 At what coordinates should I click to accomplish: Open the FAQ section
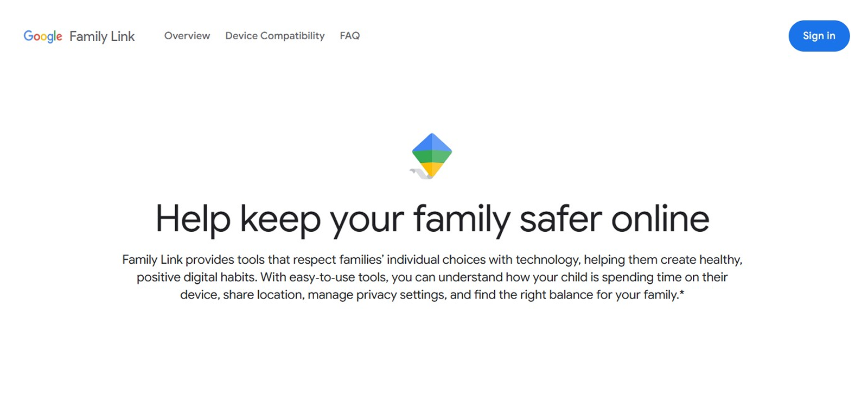350,36
